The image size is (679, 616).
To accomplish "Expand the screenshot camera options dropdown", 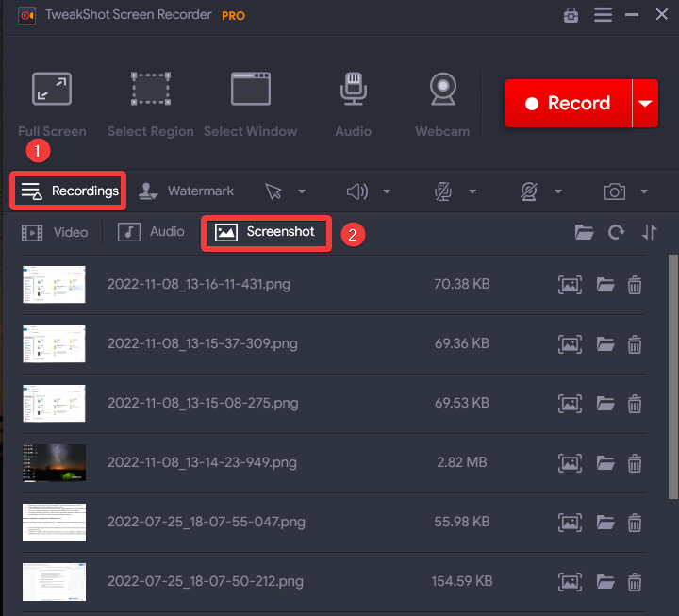I will coord(644,191).
